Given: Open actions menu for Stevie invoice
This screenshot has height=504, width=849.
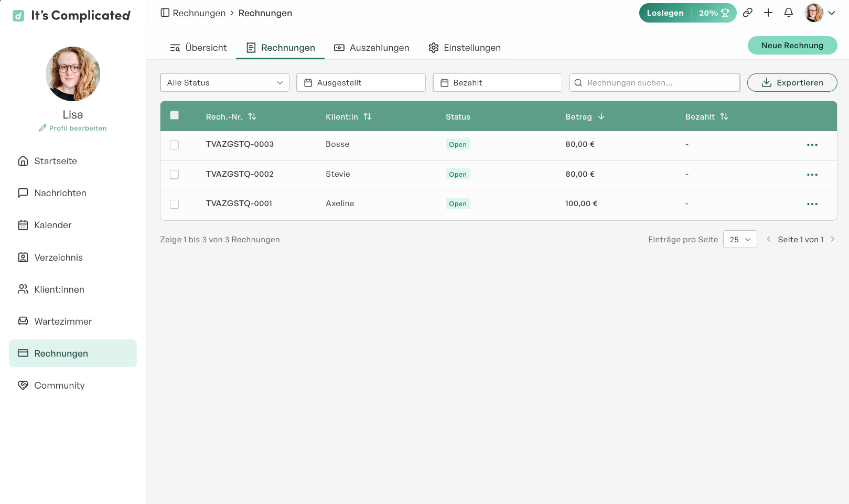Looking at the screenshot, I should click(812, 175).
